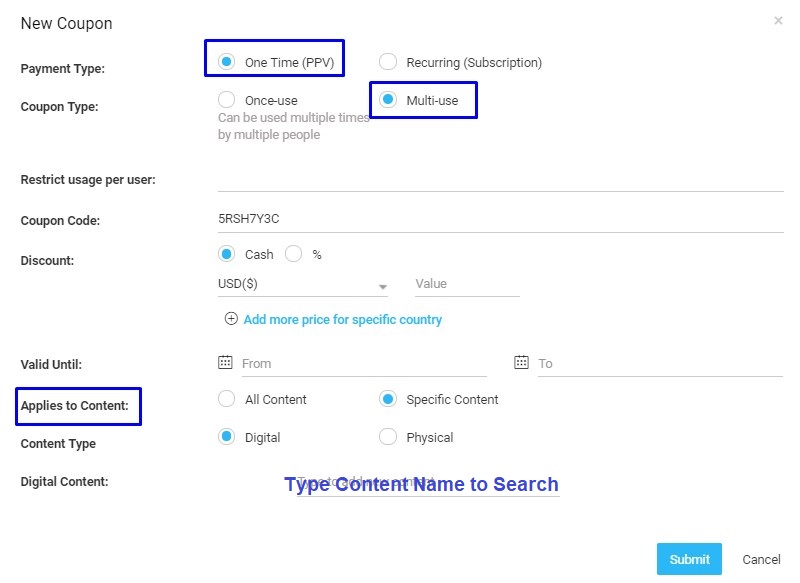Click the Payment Type label
The height and width of the screenshot is (583, 800).
[x=63, y=69]
